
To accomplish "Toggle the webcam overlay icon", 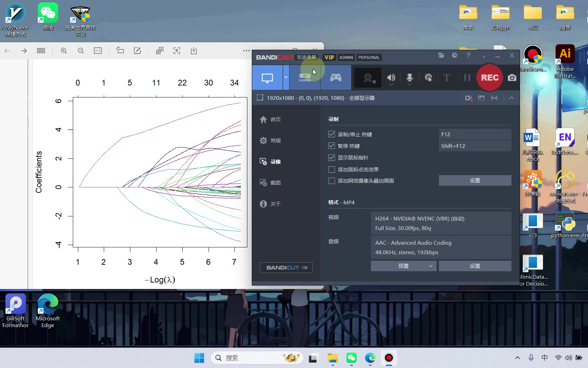I will click(x=369, y=78).
